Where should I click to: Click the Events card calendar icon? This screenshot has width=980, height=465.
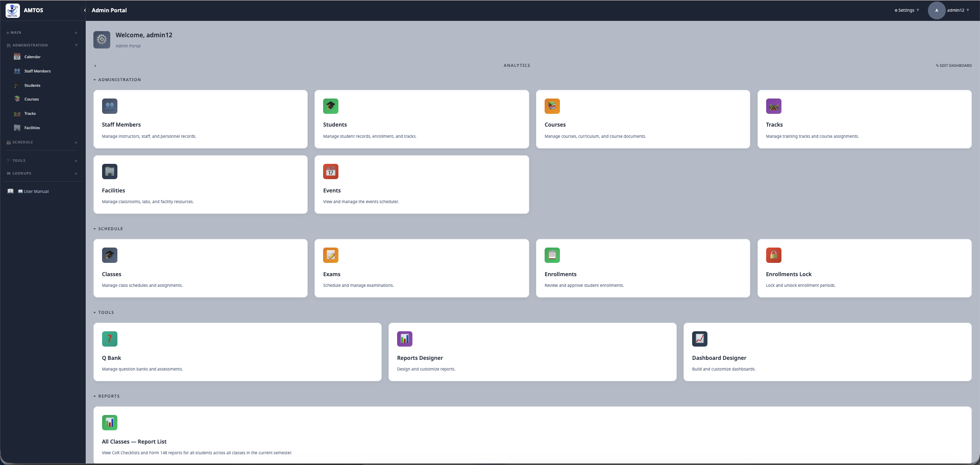331,172
